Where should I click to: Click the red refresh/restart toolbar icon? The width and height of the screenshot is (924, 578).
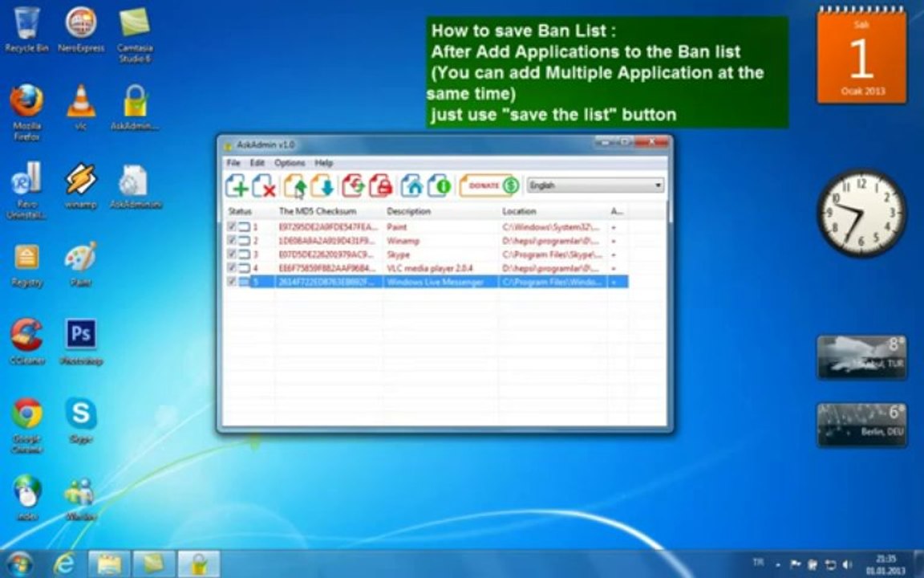pos(353,185)
